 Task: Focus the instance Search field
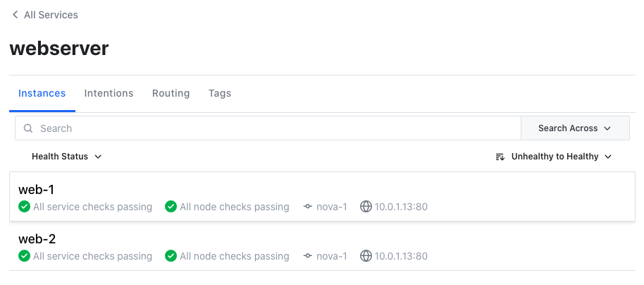click(275, 128)
